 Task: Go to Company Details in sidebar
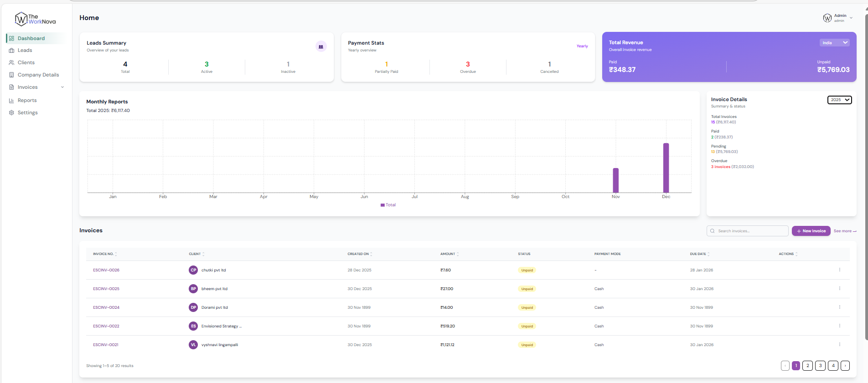[x=38, y=75]
